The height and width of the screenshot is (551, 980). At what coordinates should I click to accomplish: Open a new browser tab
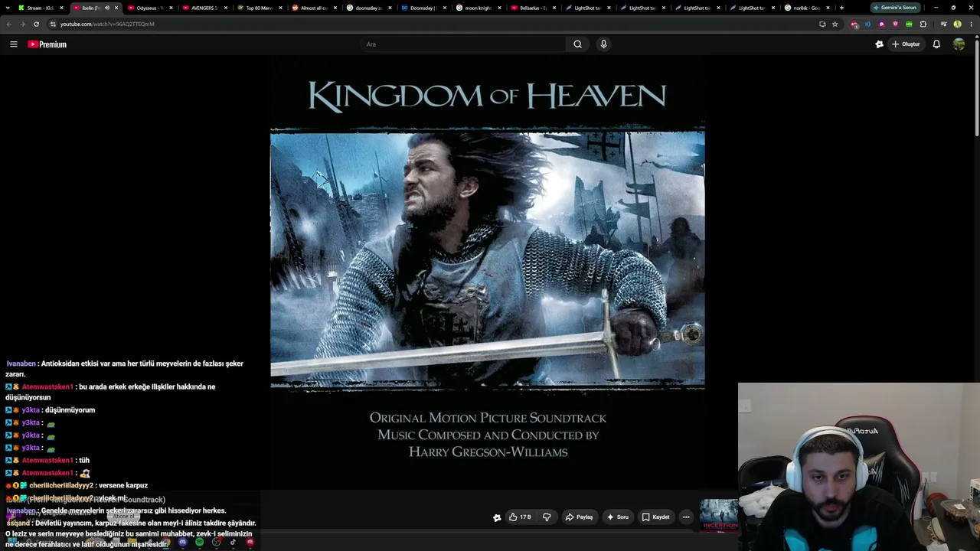[841, 8]
